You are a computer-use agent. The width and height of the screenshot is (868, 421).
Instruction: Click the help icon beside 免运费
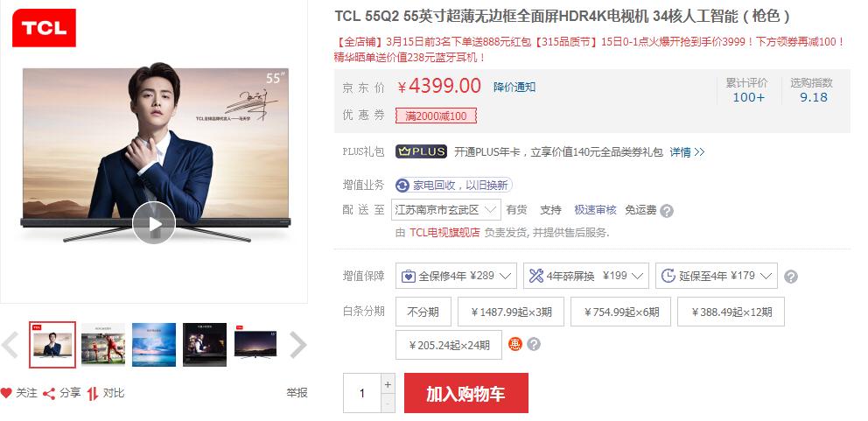pyautogui.click(x=667, y=211)
